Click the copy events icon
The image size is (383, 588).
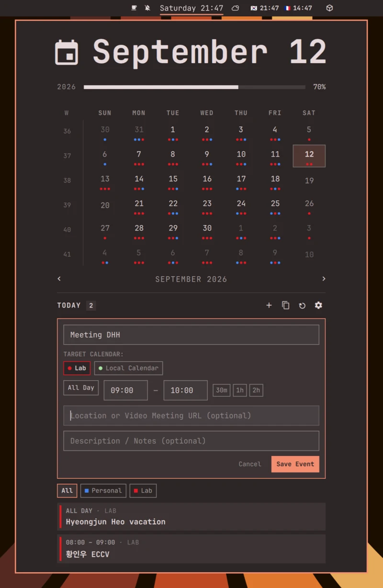click(286, 305)
